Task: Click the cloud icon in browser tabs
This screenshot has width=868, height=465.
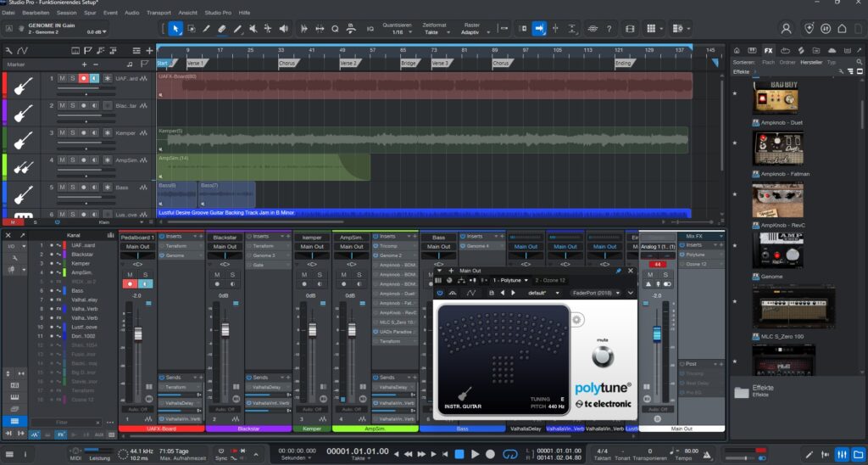Action: 832,50
